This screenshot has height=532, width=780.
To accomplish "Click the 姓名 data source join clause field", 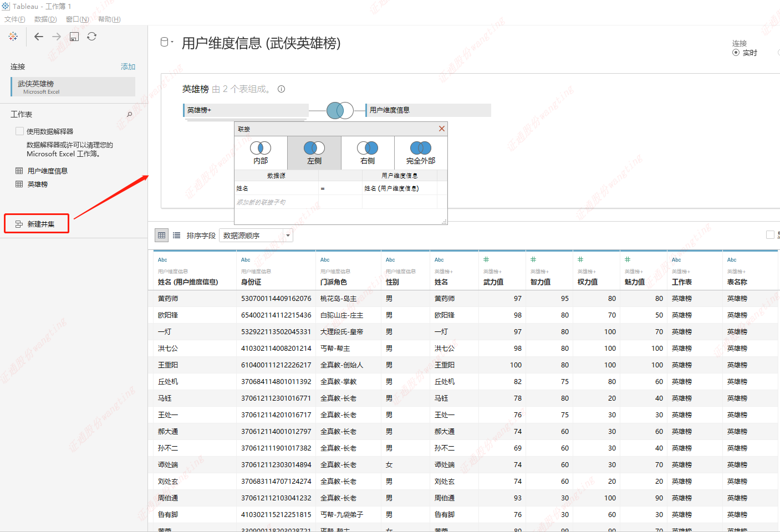I will 276,188.
